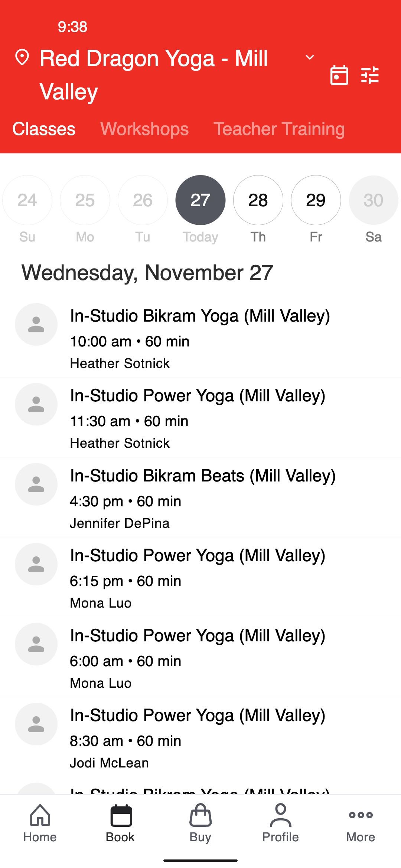This screenshot has height=868, width=401.
Task: Tap the Book calendar icon
Action: [x=120, y=815]
